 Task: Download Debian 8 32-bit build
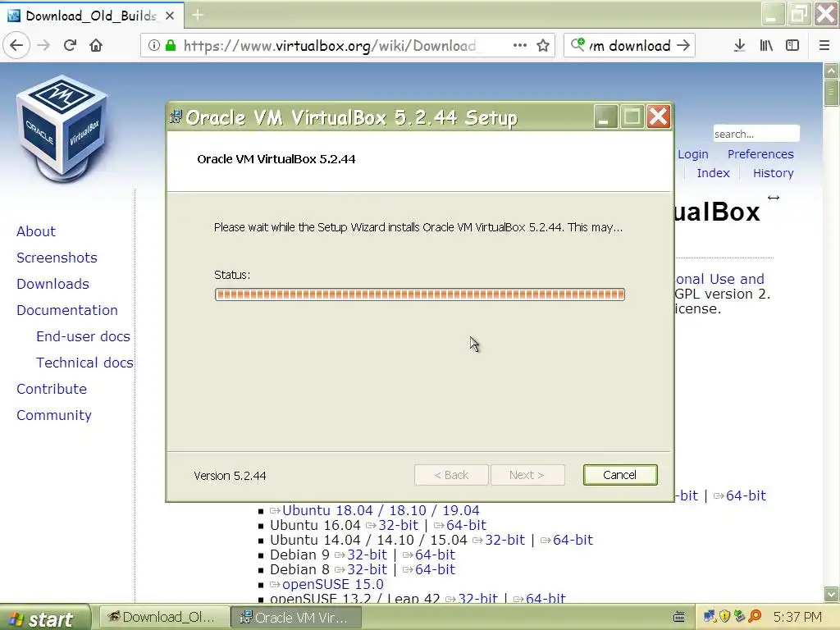[367, 569]
